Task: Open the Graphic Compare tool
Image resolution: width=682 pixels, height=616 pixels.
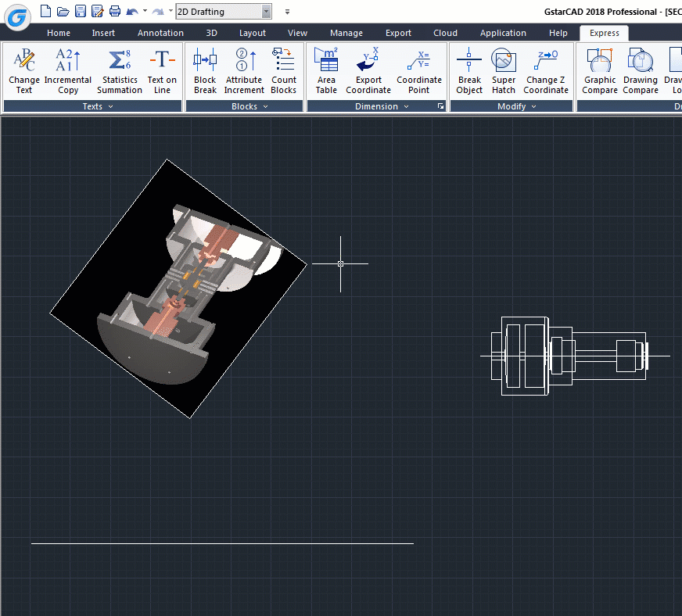Action: coord(599,70)
